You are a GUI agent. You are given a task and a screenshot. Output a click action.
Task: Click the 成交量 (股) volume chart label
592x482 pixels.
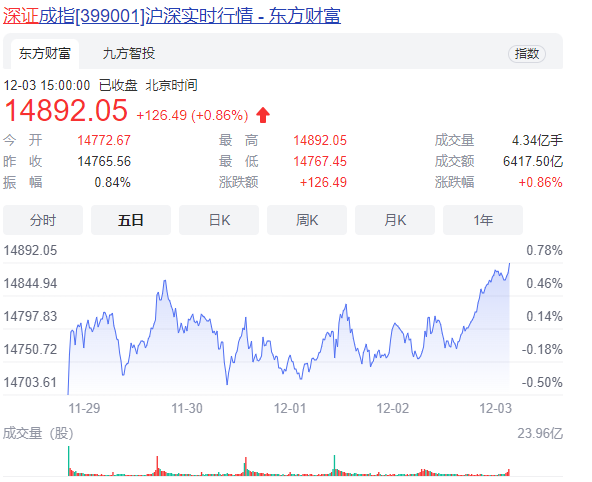[38, 433]
